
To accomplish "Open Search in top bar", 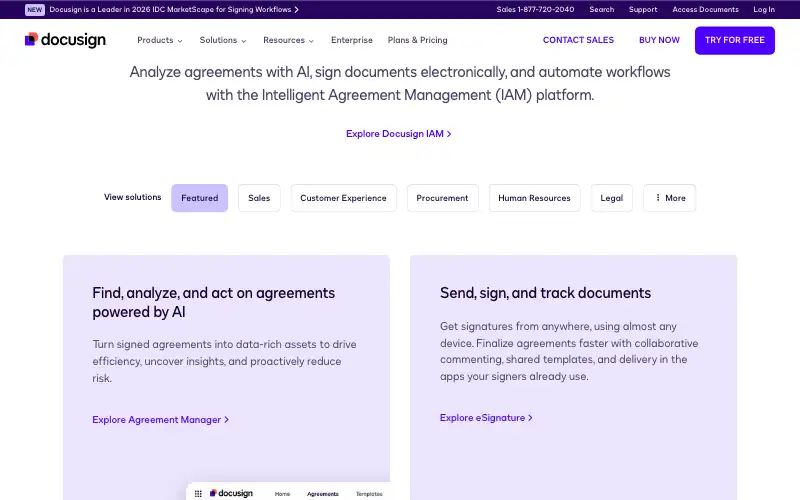I will (x=602, y=10).
